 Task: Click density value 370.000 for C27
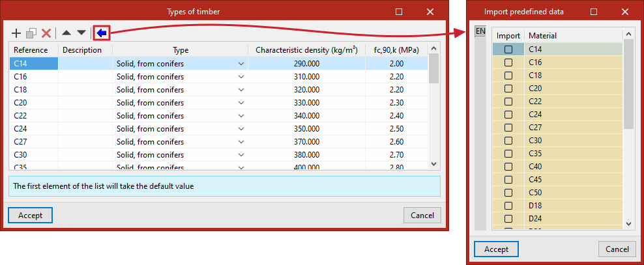coord(306,142)
